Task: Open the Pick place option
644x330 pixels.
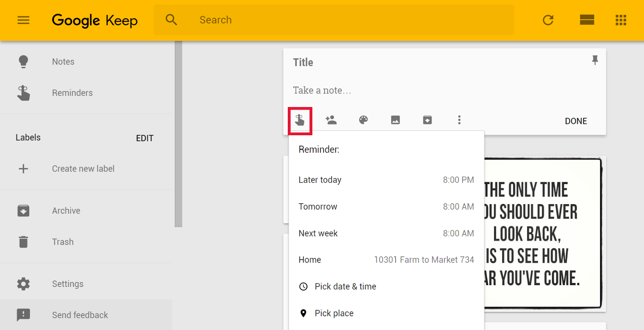Action: click(x=334, y=313)
